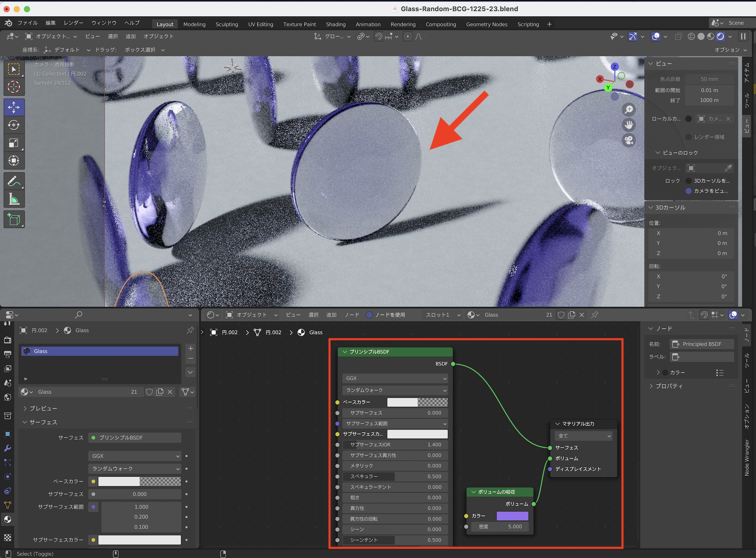Viewport: 756px width, 558px height.
Task: Select the Rotate tool
Action: click(14, 125)
